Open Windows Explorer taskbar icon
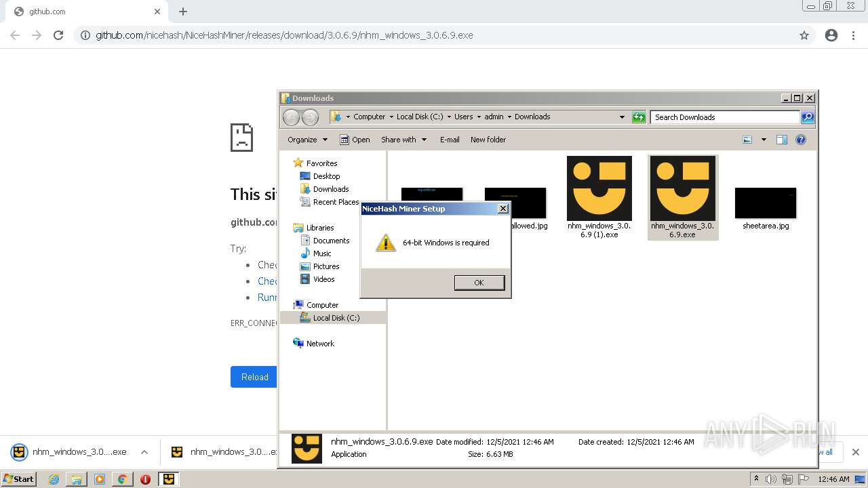868x488 pixels. [x=77, y=479]
